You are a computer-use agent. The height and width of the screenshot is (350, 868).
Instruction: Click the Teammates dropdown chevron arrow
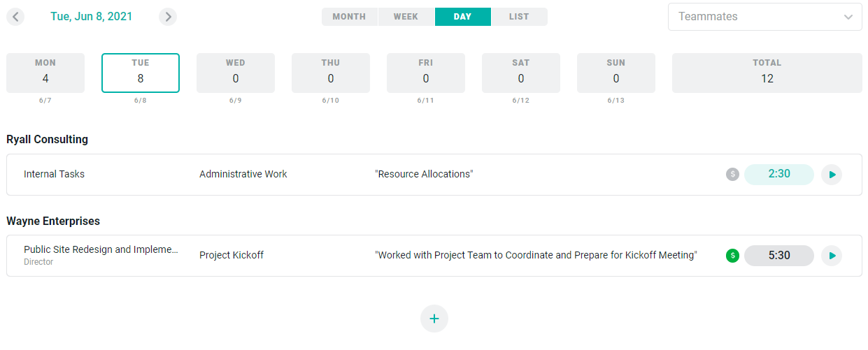848,17
